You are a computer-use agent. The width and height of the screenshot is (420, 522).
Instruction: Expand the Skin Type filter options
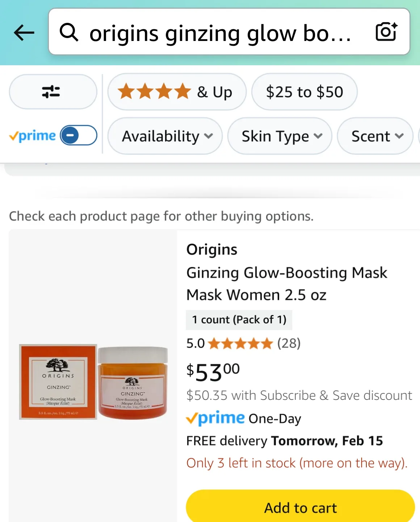coord(280,136)
